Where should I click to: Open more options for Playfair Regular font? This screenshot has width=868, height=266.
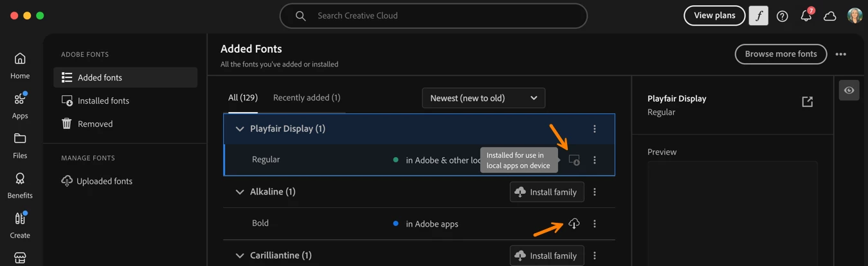595,160
